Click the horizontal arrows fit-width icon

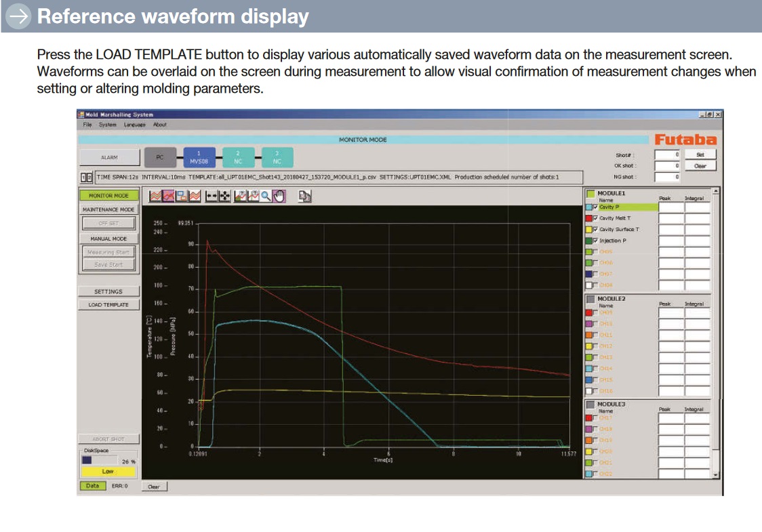coord(212,196)
